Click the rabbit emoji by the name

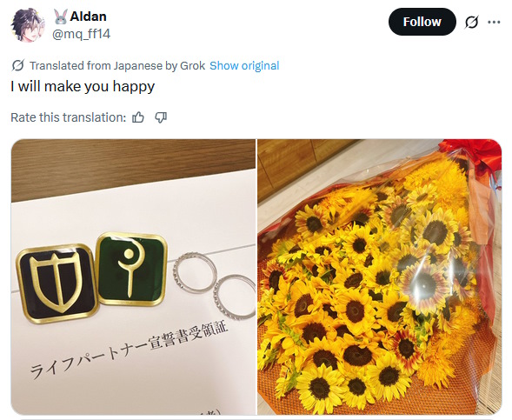(x=60, y=17)
